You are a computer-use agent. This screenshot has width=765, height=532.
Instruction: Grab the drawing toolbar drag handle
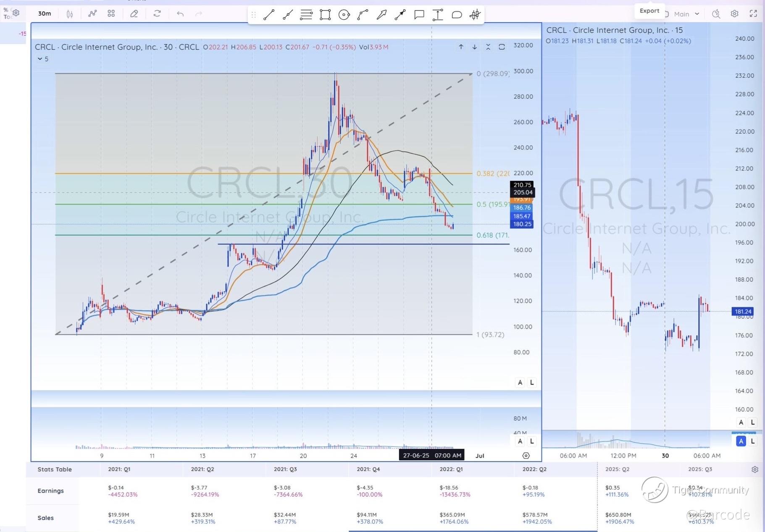point(253,15)
